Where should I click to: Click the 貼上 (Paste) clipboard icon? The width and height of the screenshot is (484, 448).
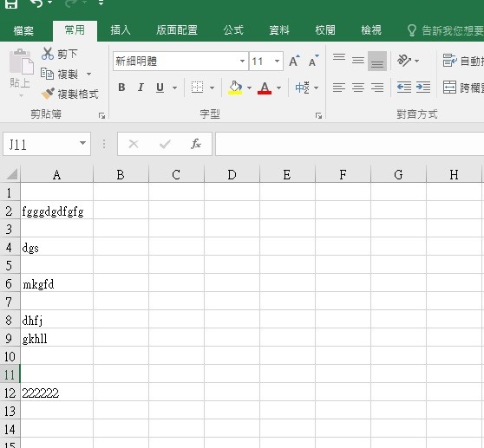[x=21, y=62]
